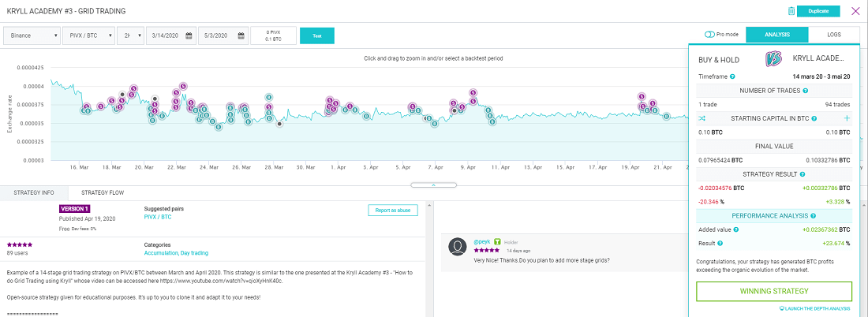
Task: Open the Strategy Result help icon
Action: point(802,174)
